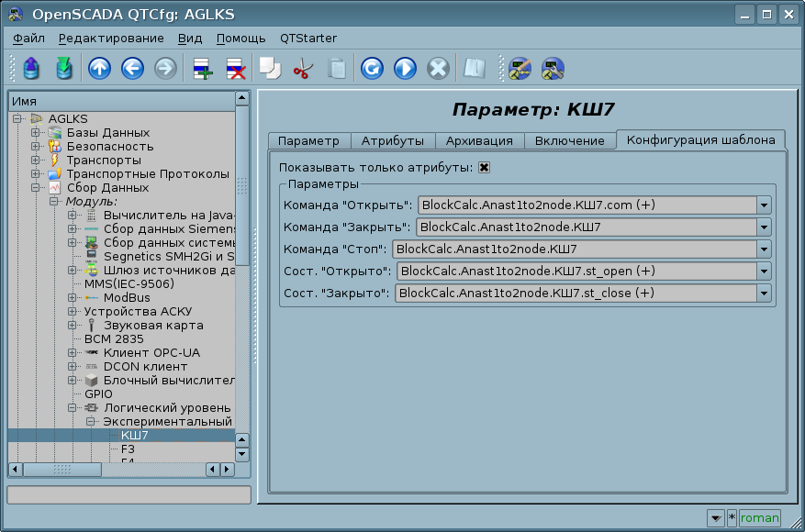Toggle 'Показывать только атрибуты' checkbox
Screen dimensions: 805x532
pos(484,167)
